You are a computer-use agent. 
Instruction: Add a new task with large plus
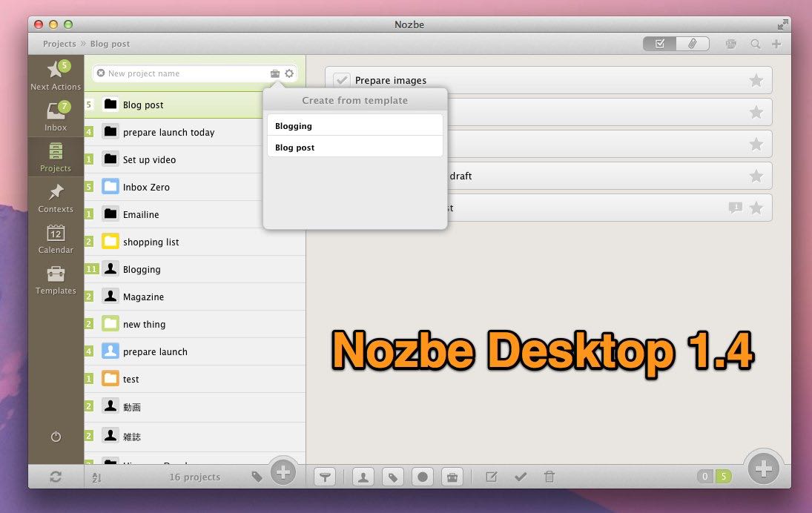coord(764,469)
